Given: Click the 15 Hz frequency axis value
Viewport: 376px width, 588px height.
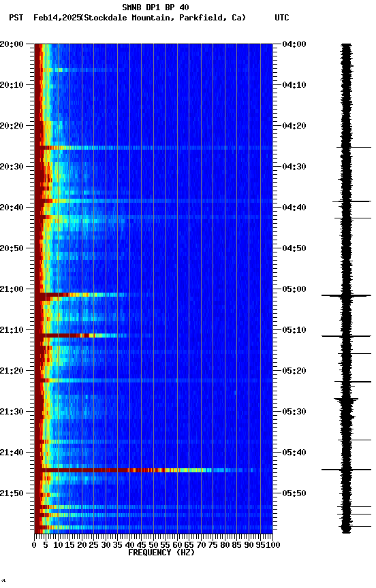Looking at the screenshot, I should [69, 546].
